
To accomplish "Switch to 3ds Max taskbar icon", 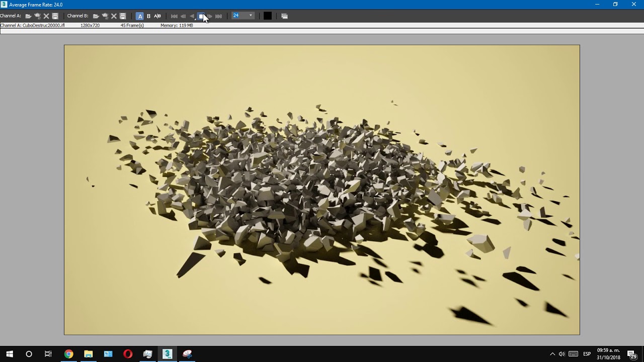I will pos(168,354).
